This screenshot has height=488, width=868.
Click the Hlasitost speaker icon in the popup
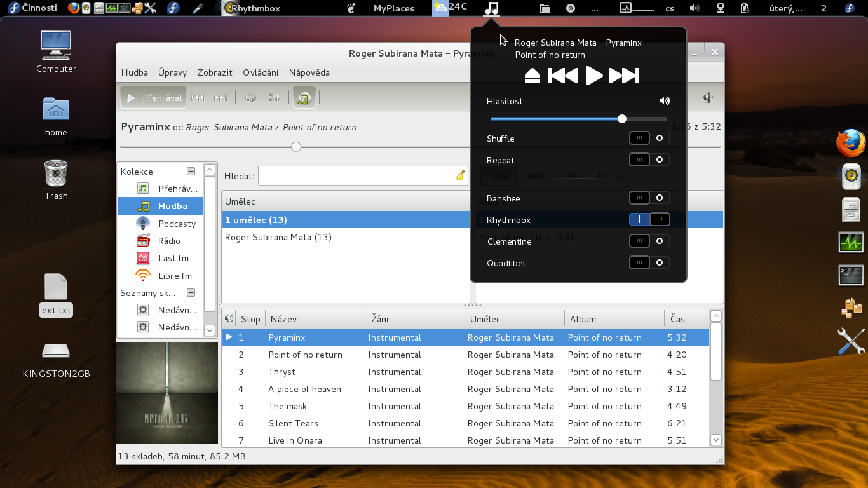point(665,101)
